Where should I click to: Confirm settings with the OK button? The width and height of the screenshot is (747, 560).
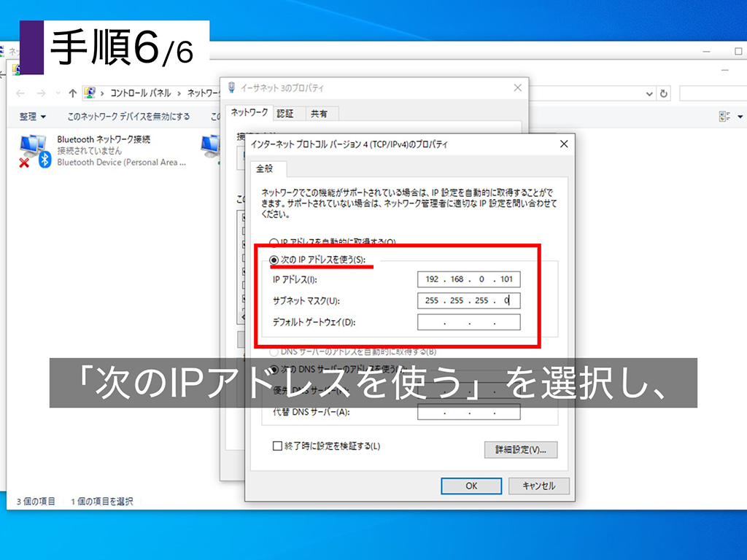[x=471, y=486]
